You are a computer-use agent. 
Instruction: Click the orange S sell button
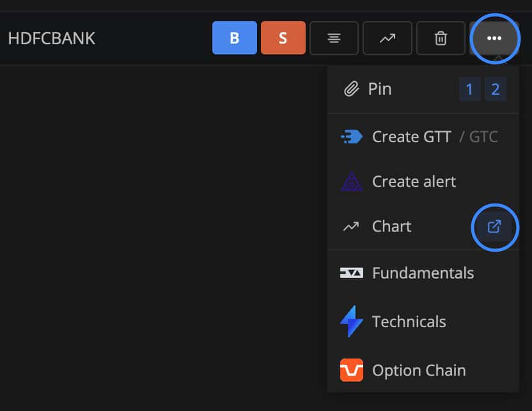click(283, 38)
